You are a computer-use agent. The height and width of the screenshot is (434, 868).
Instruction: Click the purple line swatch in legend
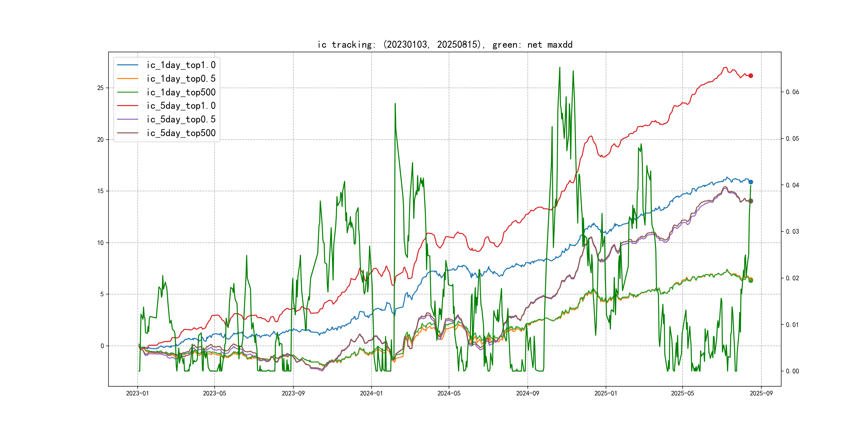coord(127,119)
